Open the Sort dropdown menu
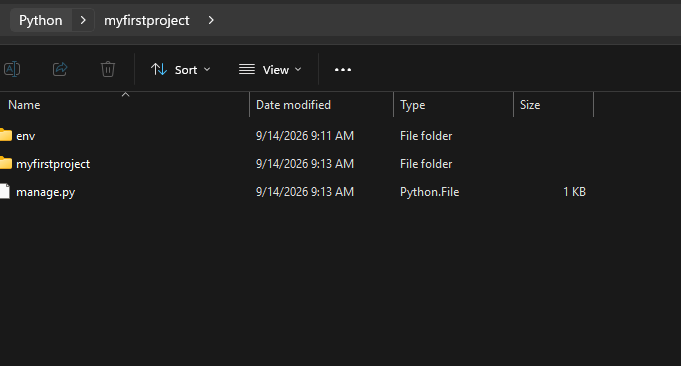Viewport: 681px width, 366px height. click(180, 69)
